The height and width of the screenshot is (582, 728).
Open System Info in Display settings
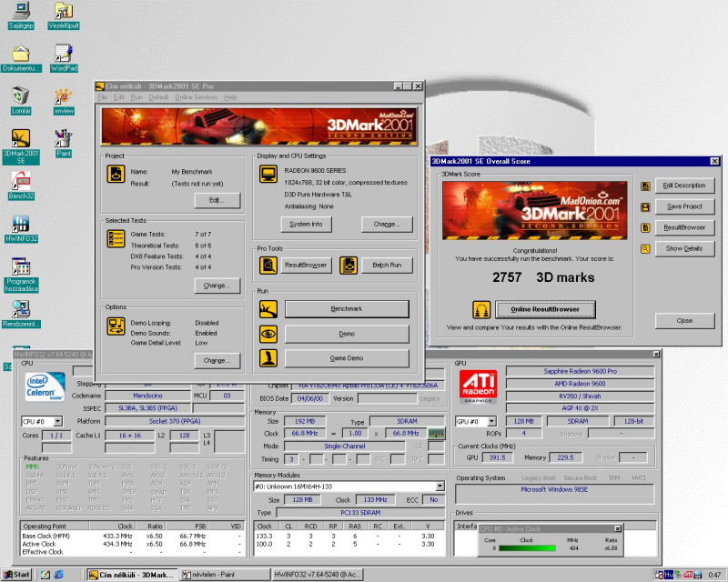(x=306, y=225)
